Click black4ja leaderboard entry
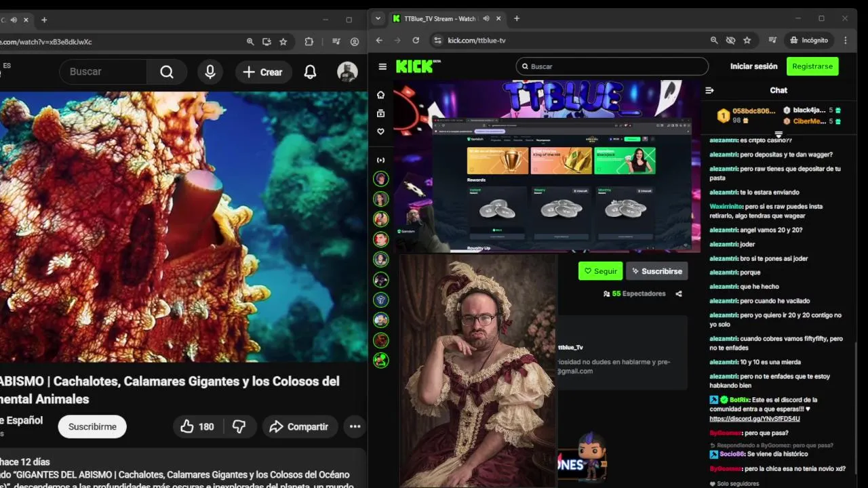The height and width of the screenshot is (488, 868). 812,110
